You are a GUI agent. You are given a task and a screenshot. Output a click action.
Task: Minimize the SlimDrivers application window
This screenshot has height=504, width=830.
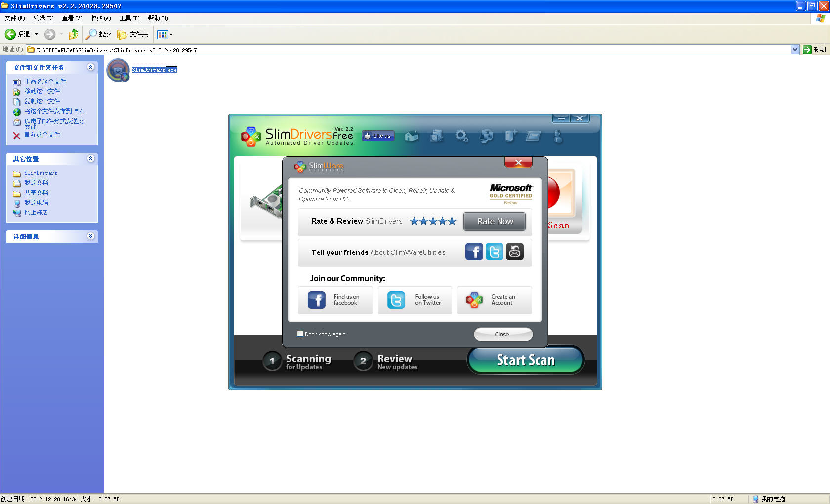coord(561,118)
